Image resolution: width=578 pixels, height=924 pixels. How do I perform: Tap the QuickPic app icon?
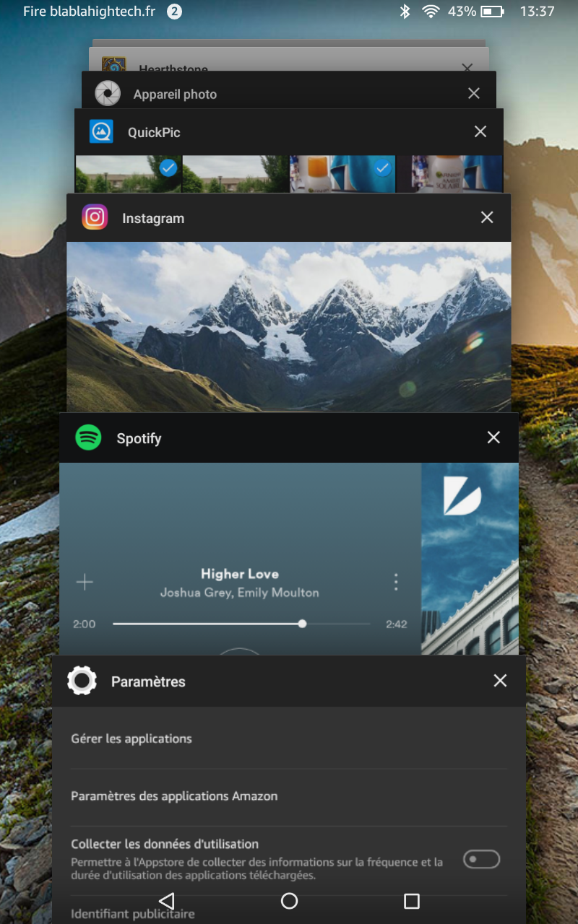click(x=101, y=132)
